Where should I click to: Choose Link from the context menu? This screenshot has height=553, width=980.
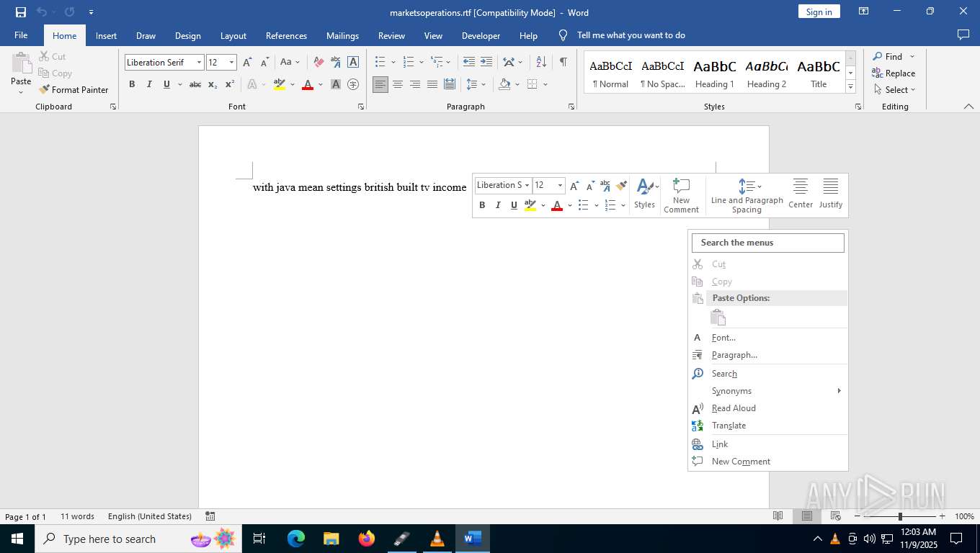point(768,444)
